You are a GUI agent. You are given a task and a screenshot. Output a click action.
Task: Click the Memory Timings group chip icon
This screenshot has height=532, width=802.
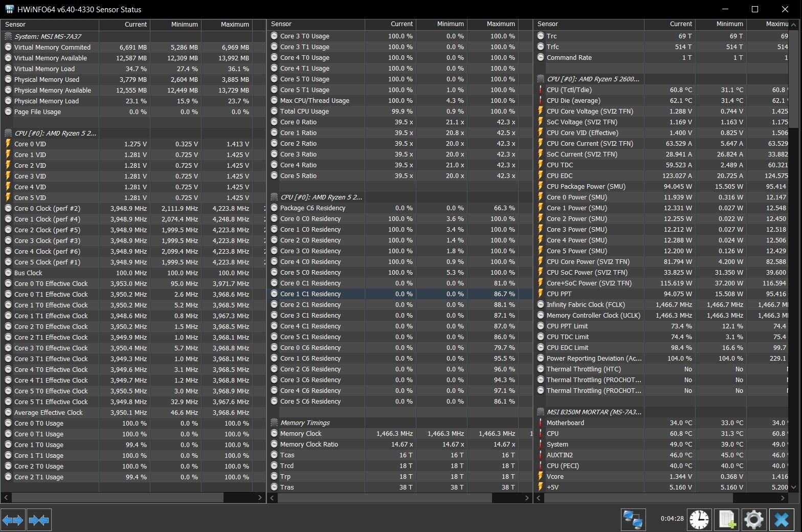tap(274, 423)
